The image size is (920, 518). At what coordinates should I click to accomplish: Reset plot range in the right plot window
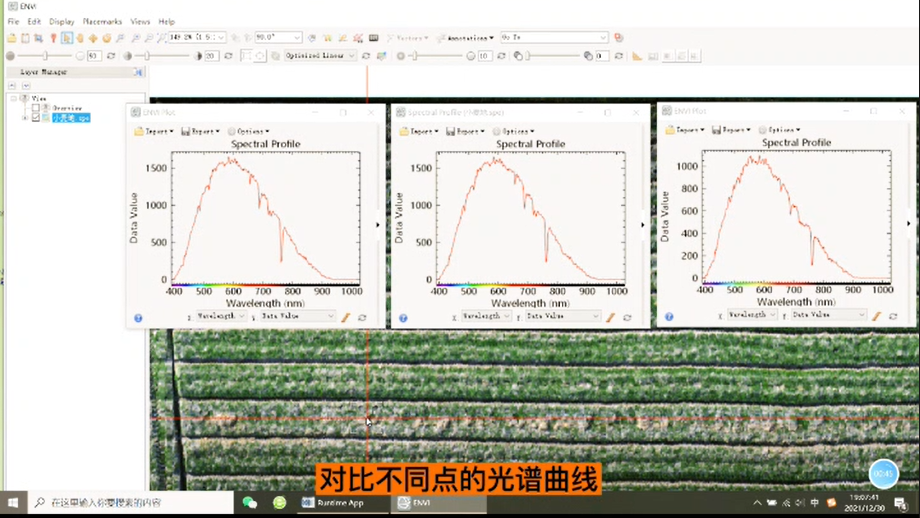893,316
